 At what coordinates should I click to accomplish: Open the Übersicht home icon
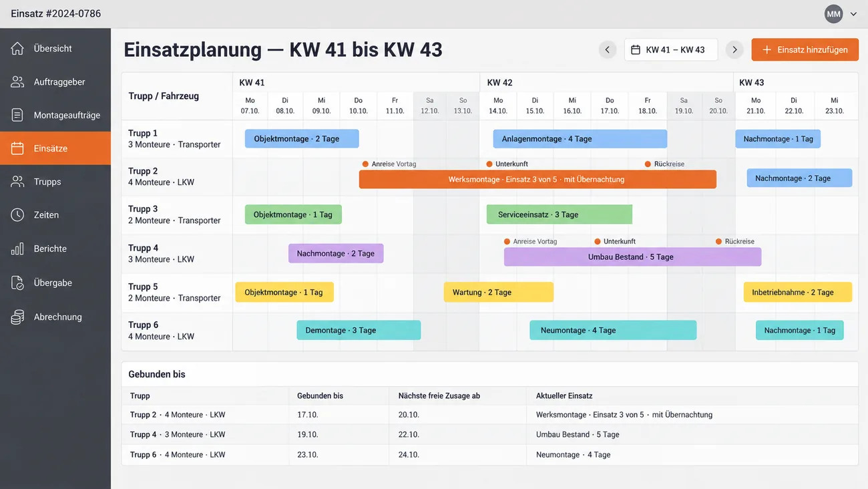tap(17, 48)
